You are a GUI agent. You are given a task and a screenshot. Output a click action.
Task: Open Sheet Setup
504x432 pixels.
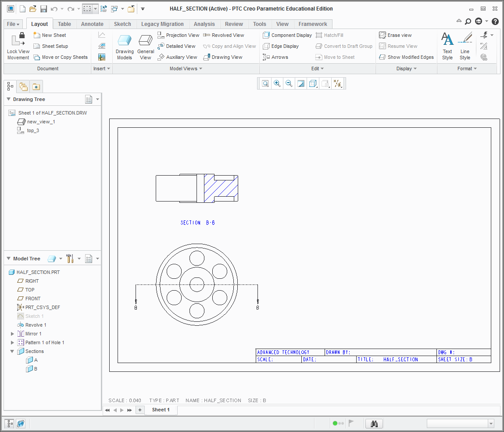pos(51,46)
